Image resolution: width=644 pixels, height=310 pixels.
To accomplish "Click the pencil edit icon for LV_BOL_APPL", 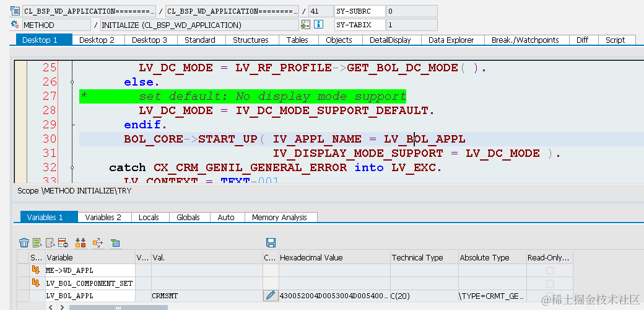I will (x=270, y=296).
